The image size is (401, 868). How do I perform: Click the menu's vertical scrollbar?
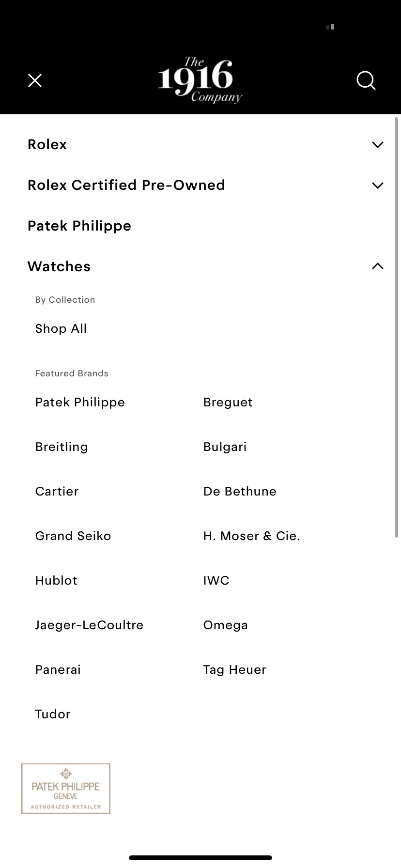397,327
